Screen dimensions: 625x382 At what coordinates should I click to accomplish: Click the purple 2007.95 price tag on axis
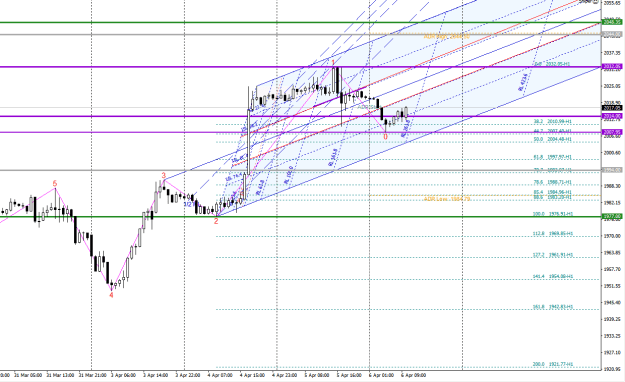tap(612, 132)
